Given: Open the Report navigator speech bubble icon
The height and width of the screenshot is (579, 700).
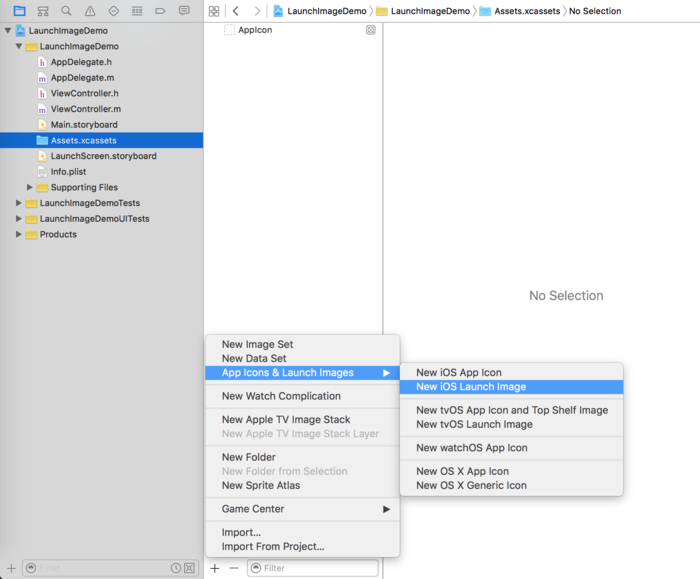Looking at the screenshot, I should (x=184, y=11).
